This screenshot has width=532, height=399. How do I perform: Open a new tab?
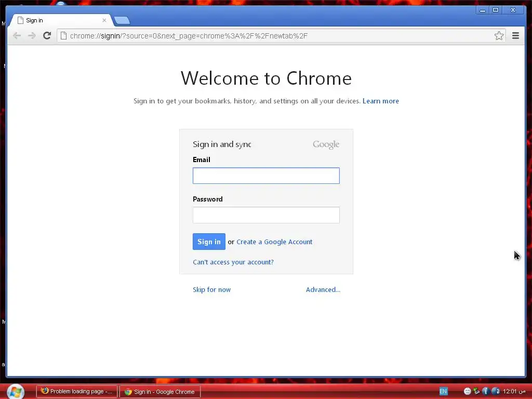[122, 21]
